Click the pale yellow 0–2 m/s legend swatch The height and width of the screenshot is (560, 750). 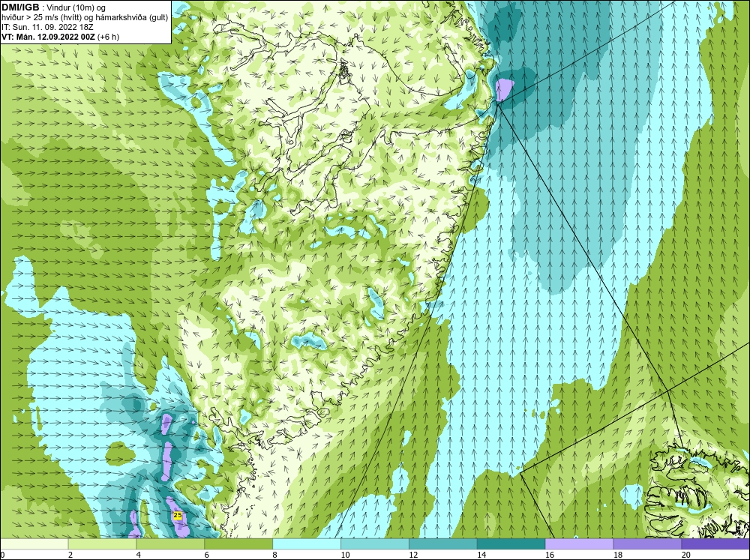pos(34,544)
